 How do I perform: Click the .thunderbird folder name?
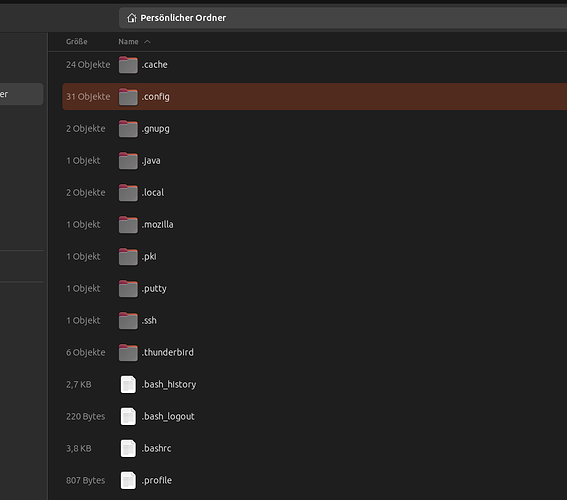[167, 352]
